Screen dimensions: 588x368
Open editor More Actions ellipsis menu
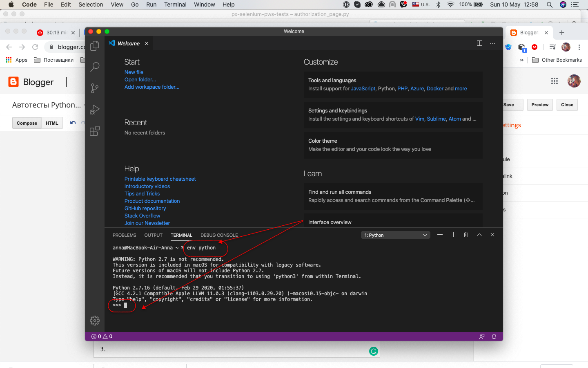point(492,43)
